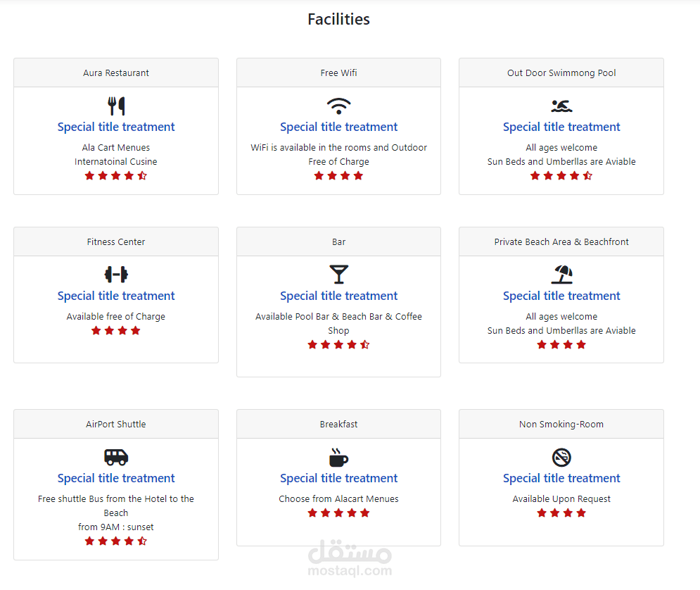Open the title link in Breakfast card

[x=338, y=478]
